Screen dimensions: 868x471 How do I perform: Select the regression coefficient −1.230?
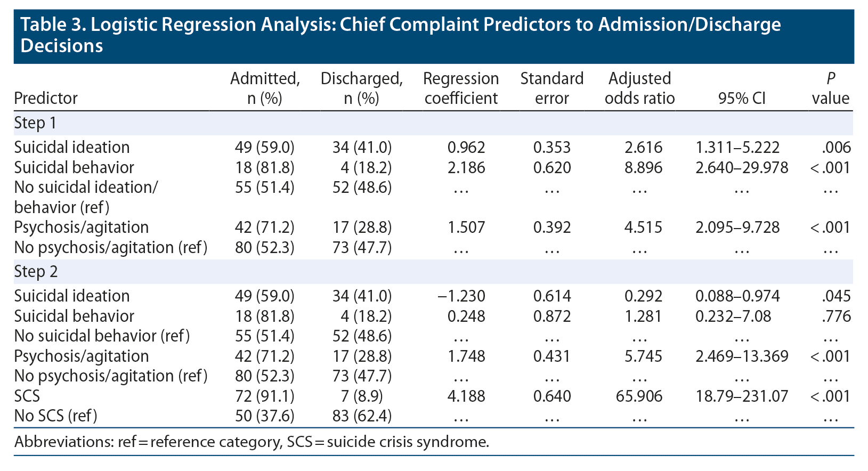(x=461, y=296)
